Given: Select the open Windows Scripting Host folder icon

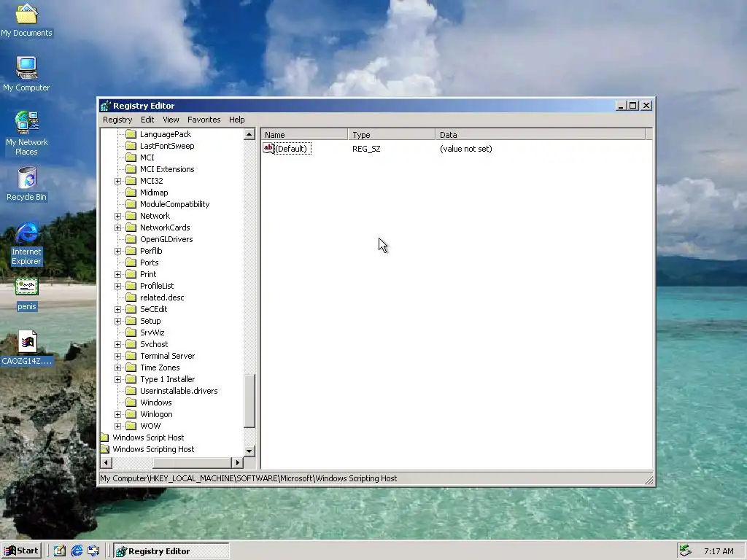Looking at the screenshot, I should click(105, 449).
